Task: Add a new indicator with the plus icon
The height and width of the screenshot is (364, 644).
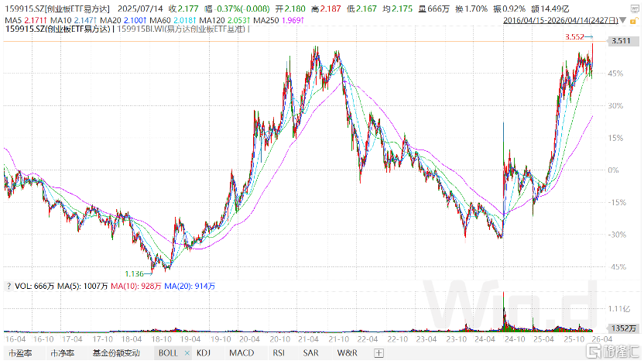Action: pos(379,353)
